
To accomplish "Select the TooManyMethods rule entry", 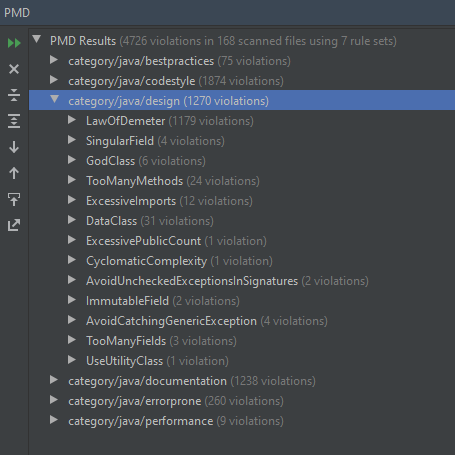I will (173, 181).
